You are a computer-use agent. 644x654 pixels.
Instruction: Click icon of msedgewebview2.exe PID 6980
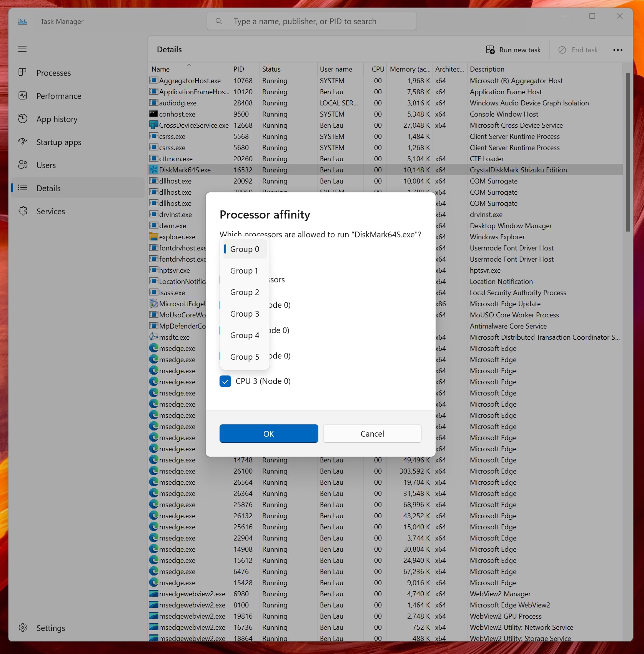tap(154, 594)
